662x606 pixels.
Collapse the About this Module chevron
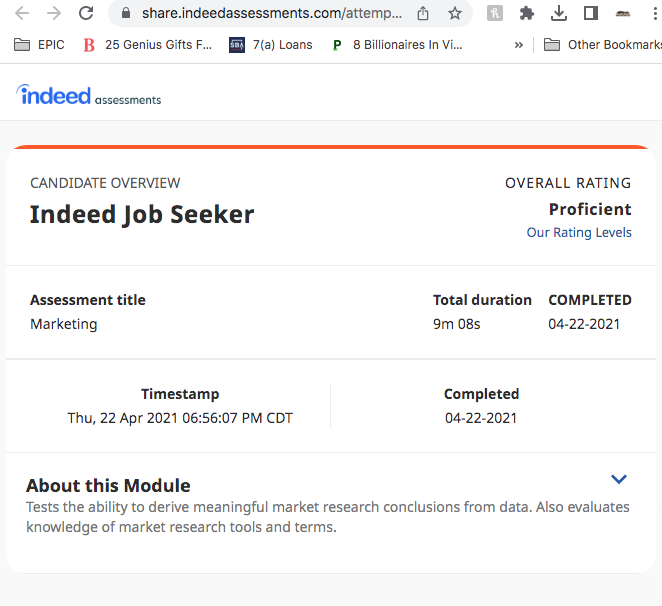point(619,479)
